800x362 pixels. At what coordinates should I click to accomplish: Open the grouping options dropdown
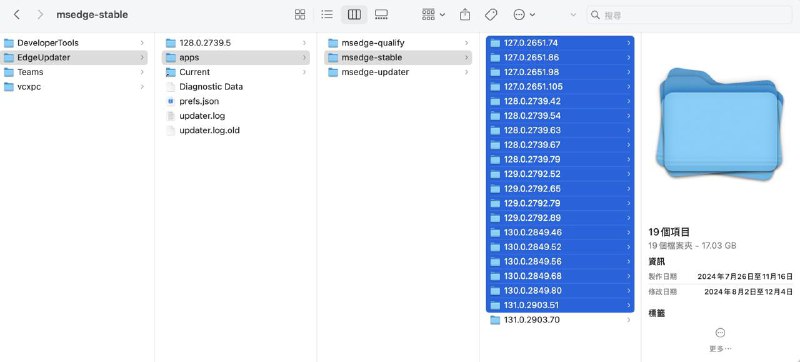[433, 15]
